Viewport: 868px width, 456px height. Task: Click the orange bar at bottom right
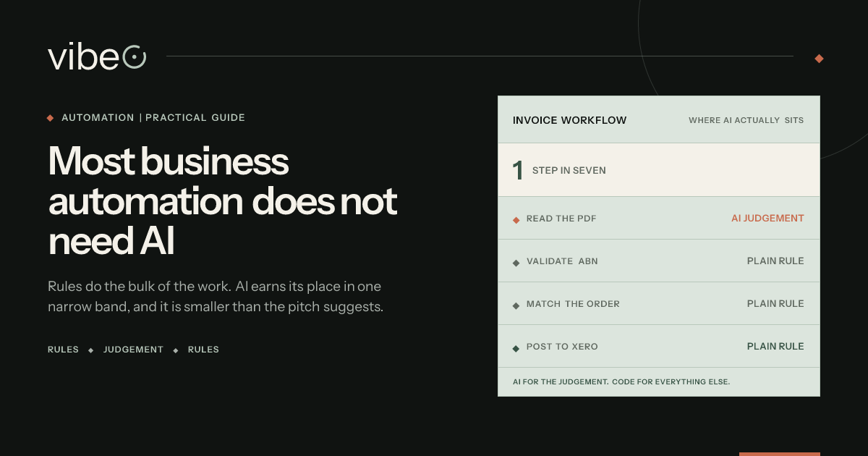pos(780,454)
